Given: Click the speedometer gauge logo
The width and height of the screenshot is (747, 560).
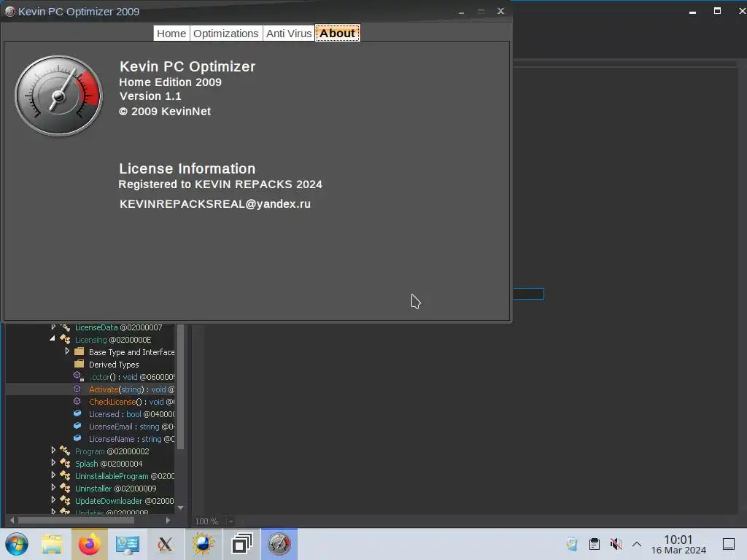Looking at the screenshot, I should point(58,96).
